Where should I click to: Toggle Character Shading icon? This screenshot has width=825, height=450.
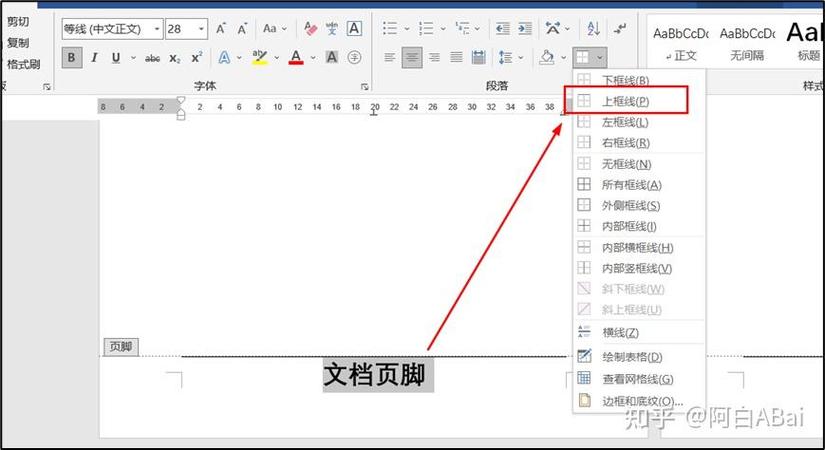pyautogui.click(x=331, y=57)
